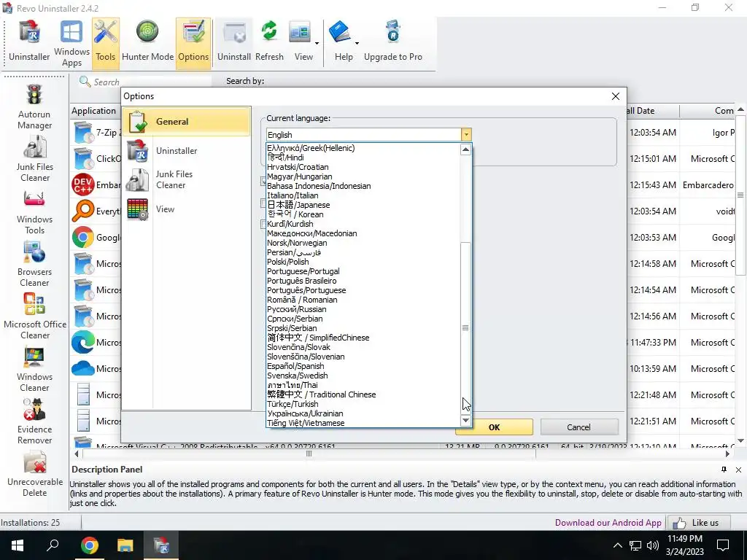Screen dimensions: 747x560
Task: Open Junk Files Cleaner in sidebar
Action: [x=35, y=160]
